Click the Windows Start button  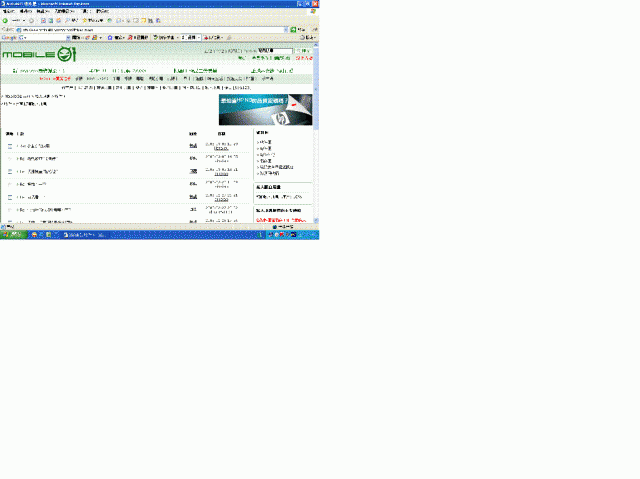13,235
